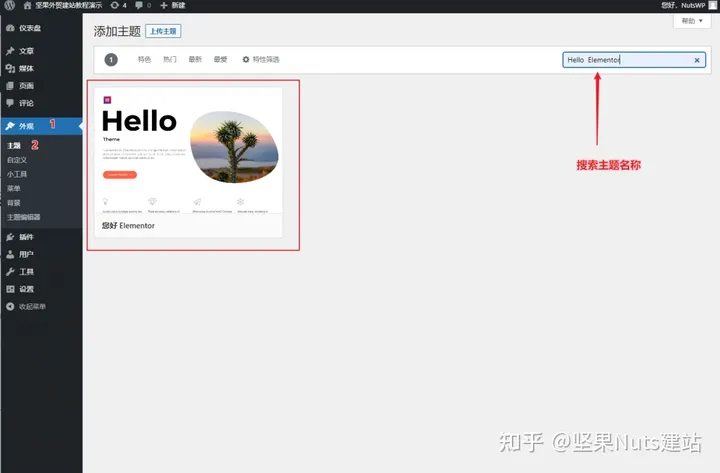Open the WordPress logo menu
720x473 pixels.
(9, 5)
